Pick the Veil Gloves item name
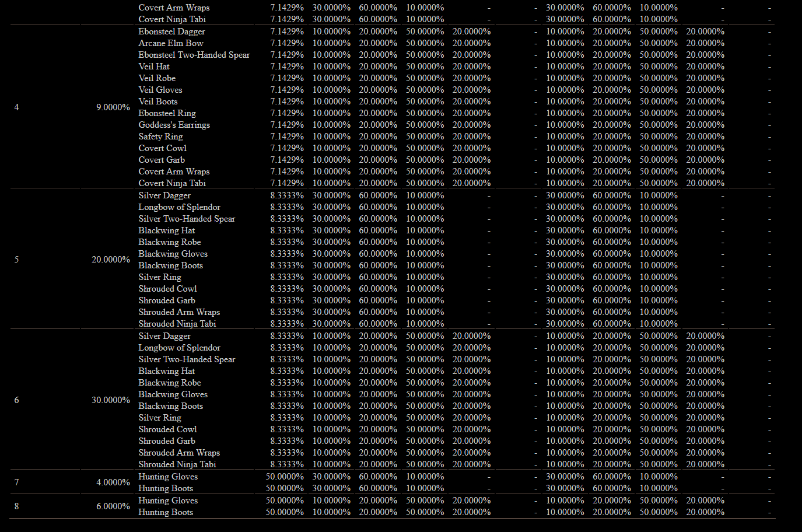 (160, 90)
